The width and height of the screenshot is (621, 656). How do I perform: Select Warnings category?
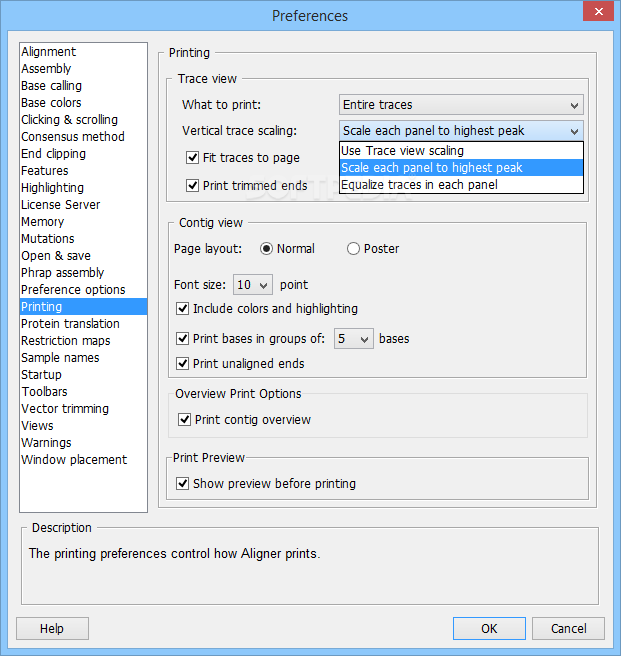(x=83, y=443)
